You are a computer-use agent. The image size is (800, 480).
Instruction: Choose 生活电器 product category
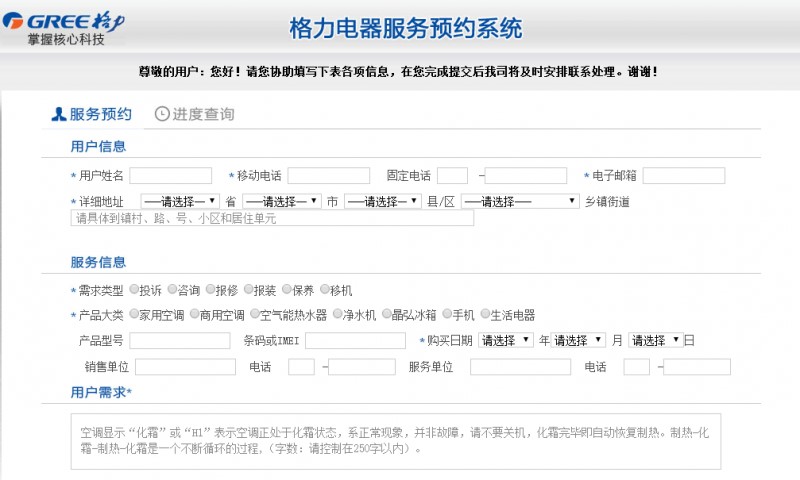coord(485,314)
